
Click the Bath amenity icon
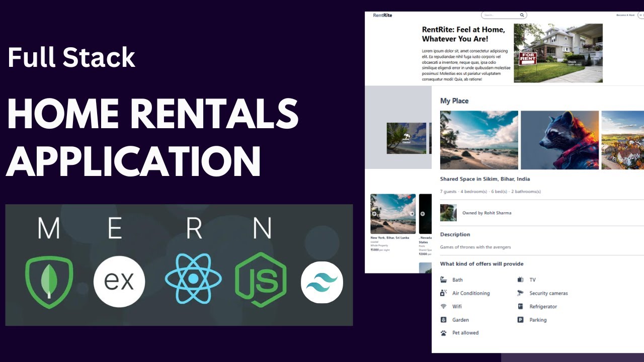pos(443,280)
